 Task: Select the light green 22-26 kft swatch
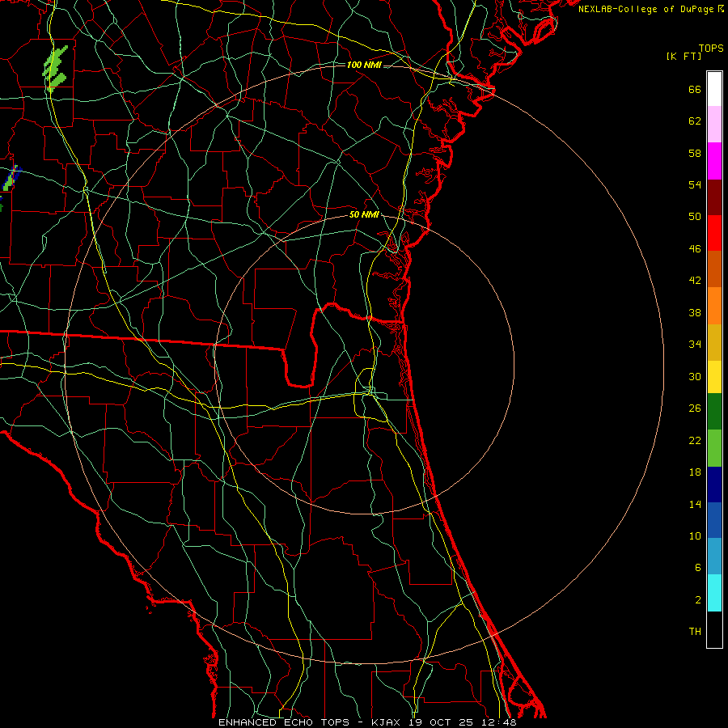point(714,448)
